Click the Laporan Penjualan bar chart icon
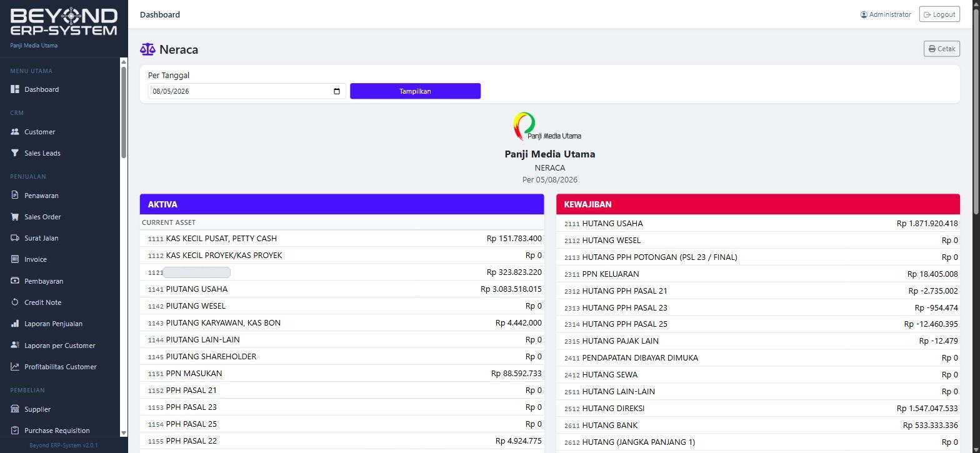 (15, 324)
